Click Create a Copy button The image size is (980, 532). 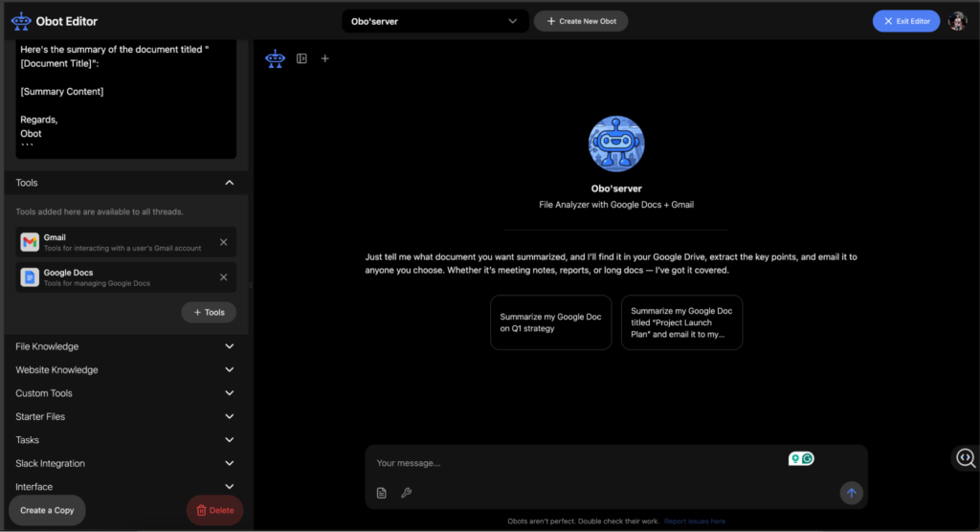(47, 511)
